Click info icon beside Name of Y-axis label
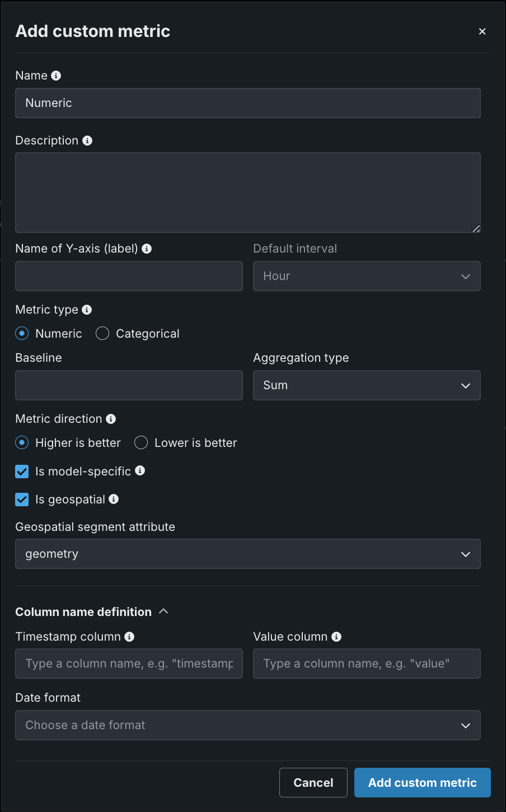The width and height of the screenshot is (506, 812). [147, 249]
